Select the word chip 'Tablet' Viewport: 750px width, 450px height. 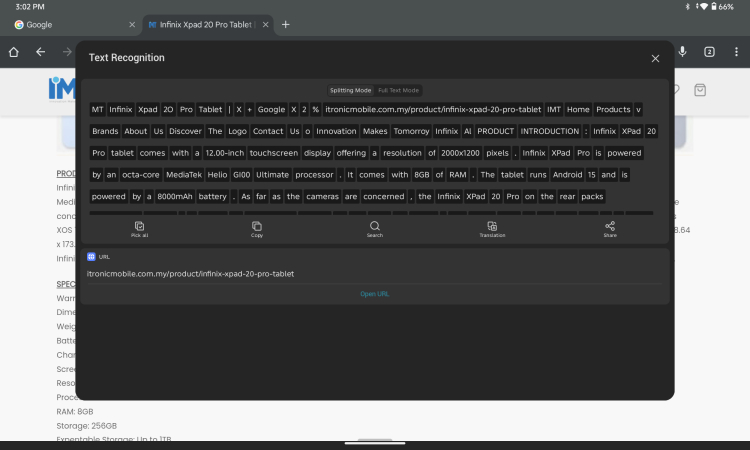(x=210, y=110)
